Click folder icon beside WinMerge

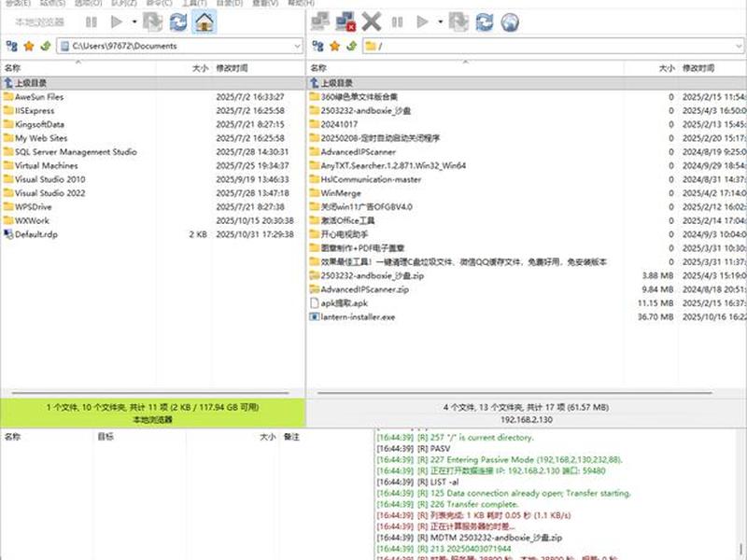(314, 193)
